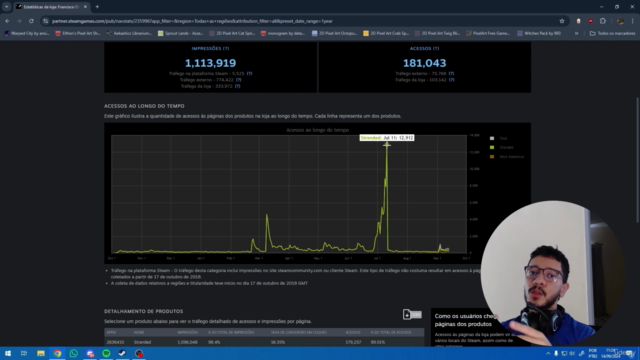Open the site info icon in the address bar
Screen dimensions: 640x360
46,21
